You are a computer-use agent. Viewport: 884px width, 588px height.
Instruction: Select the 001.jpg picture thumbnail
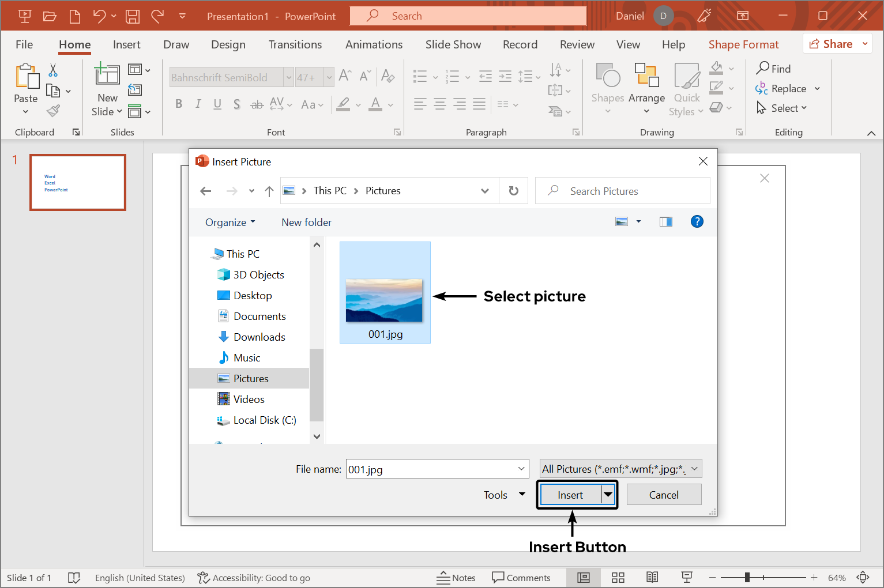(385, 300)
